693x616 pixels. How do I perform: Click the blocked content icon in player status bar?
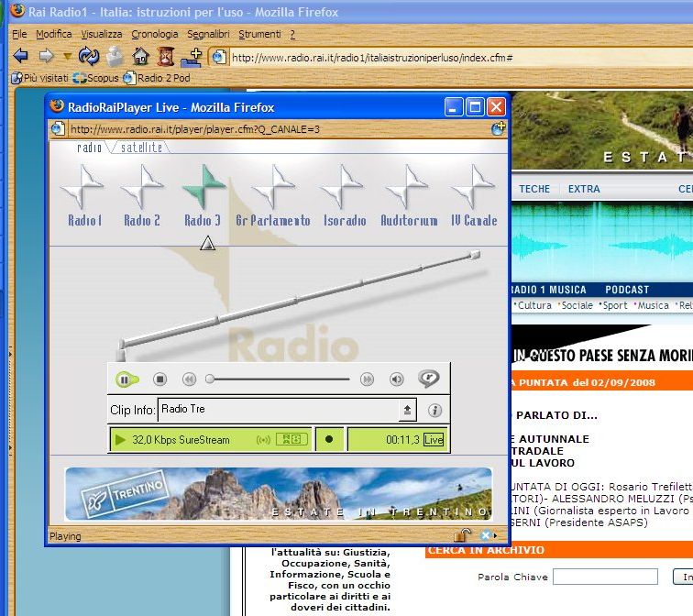pos(486,535)
